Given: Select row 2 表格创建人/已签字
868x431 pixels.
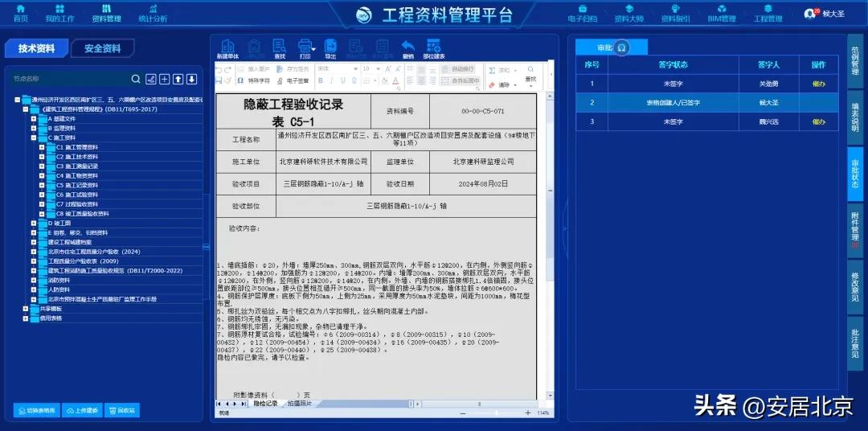Looking at the screenshot, I should click(707, 103).
